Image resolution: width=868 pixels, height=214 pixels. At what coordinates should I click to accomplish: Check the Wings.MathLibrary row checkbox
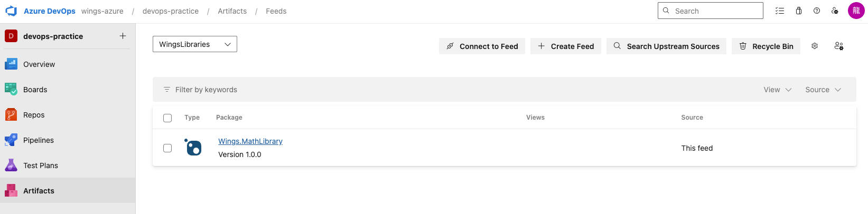[x=167, y=148]
